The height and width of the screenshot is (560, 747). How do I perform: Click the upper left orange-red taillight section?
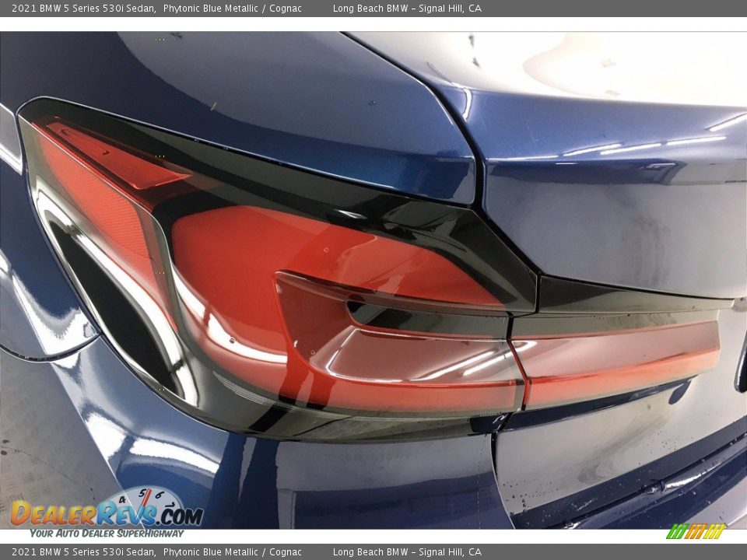coord(93,187)
